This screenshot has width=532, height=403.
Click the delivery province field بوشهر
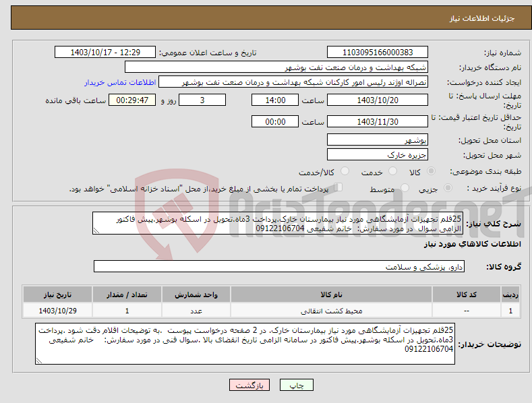378,139
